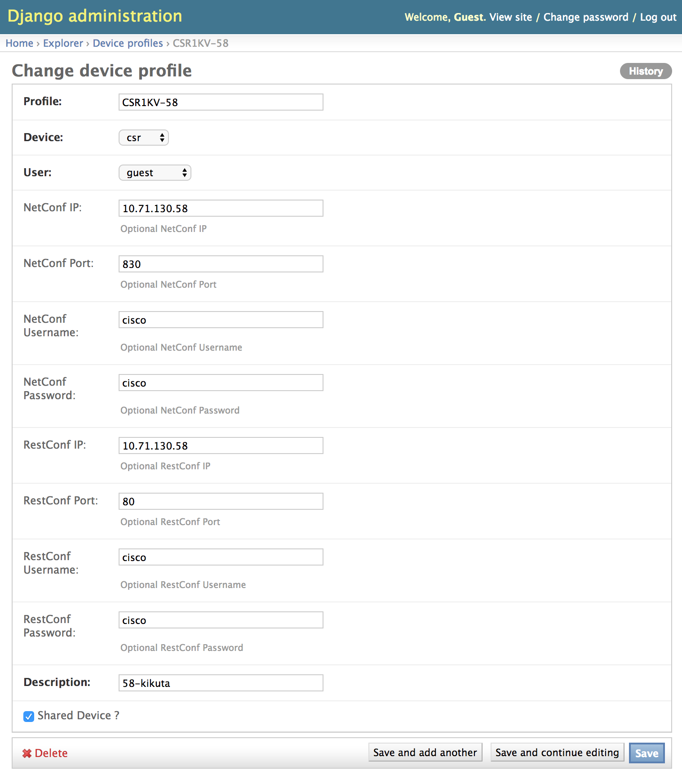The height and width of the screenshot is (784, 682).
Task: Open the User dropdown showing guest
Action: pos(155,173)
